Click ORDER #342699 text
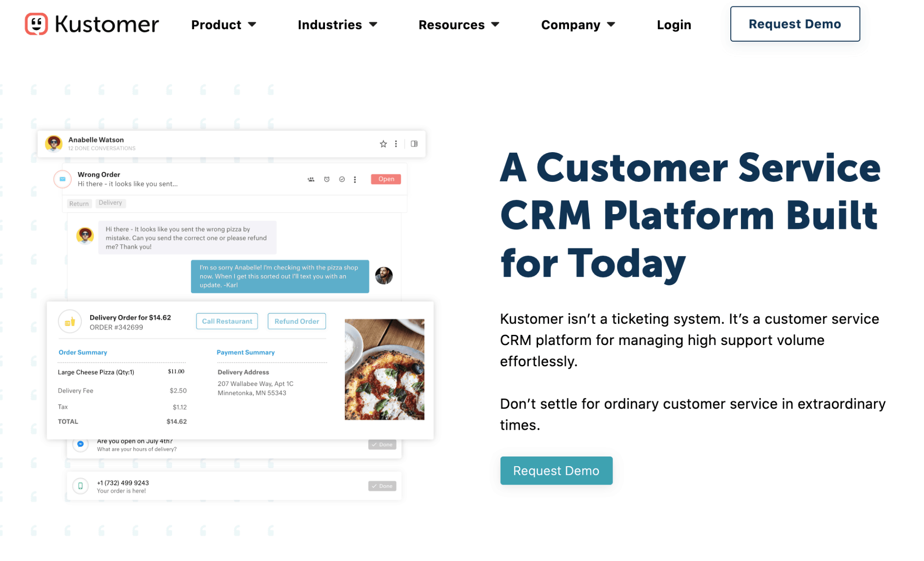924x561 pixels. pos(116,327)
